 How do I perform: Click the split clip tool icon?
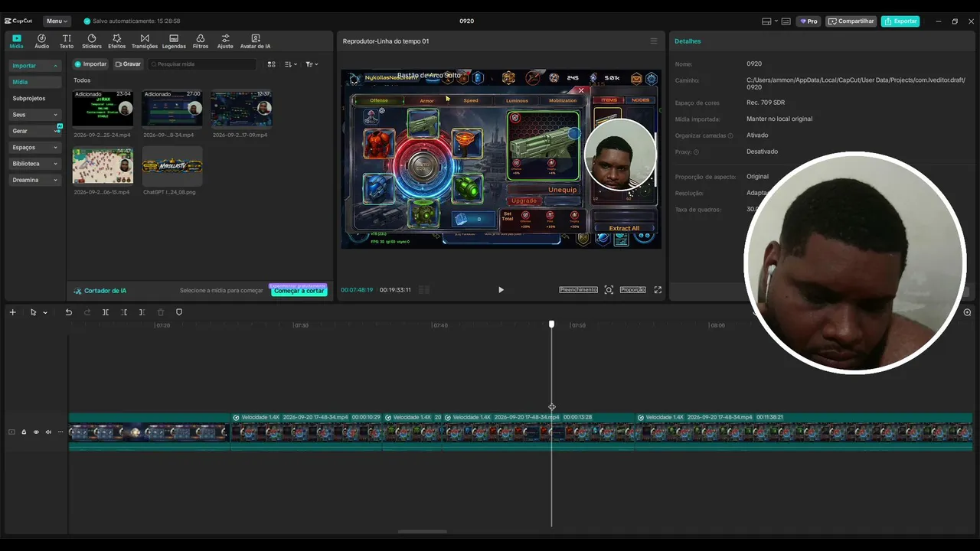[106, 312]
